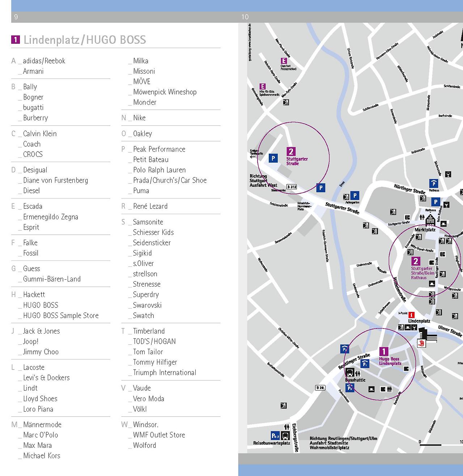Click the Oakley entry
This screenshot has height=476, width=463.
coord(143,134)
